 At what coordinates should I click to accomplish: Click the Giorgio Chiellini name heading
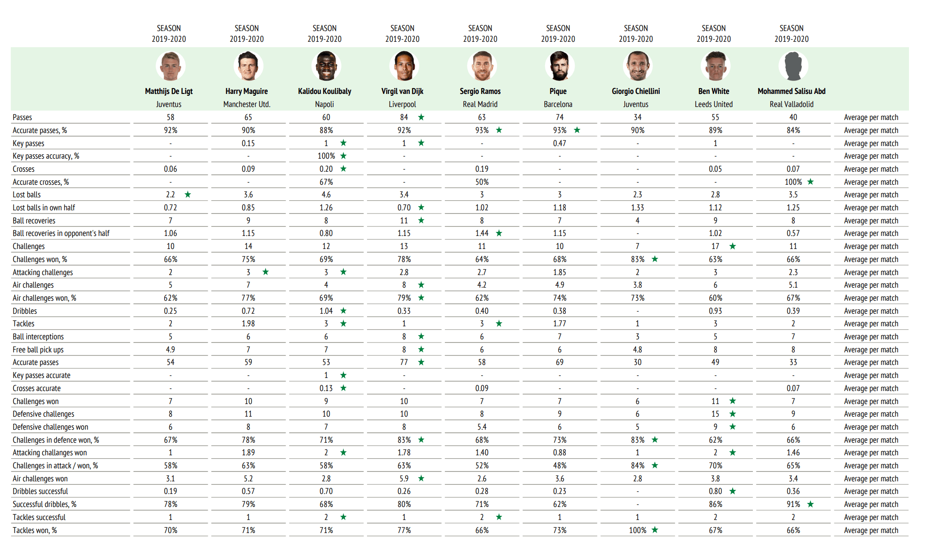pos(636,91)
